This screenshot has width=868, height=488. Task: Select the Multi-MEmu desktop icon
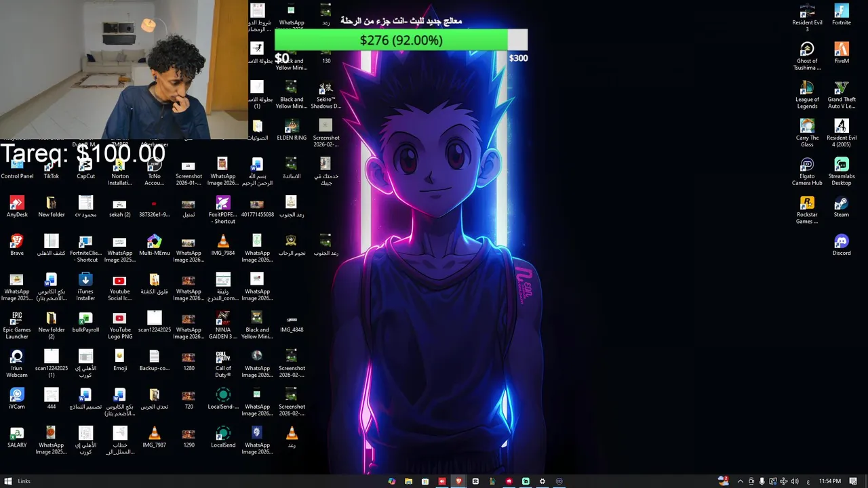point(154,245)
